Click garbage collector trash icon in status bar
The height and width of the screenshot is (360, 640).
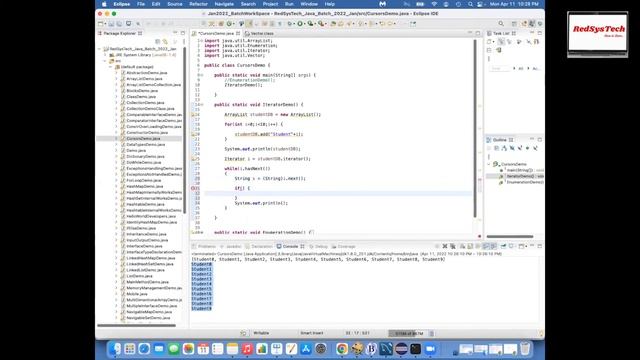pos(431,333)
